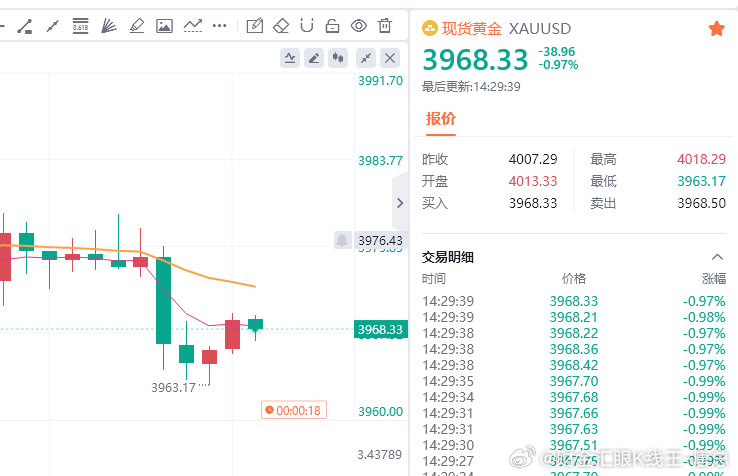Switch to the 报价 tab
Image resolution: width=738 pixels, height=476 pixels.
[x=441, y=118]
